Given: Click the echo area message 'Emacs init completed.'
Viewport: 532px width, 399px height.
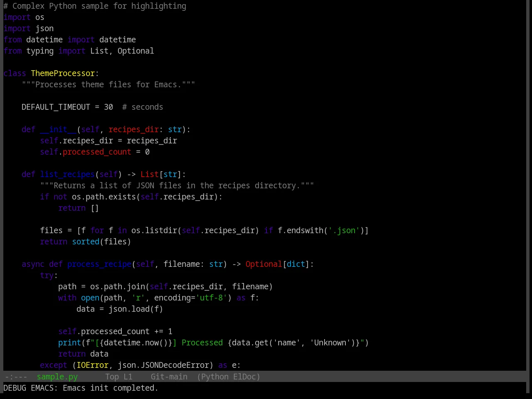Looking at the screenshot, I should 111,388.
